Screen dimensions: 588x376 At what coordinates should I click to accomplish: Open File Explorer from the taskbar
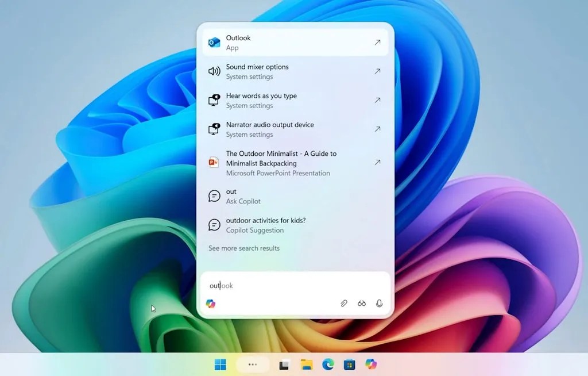click(307, 364)
